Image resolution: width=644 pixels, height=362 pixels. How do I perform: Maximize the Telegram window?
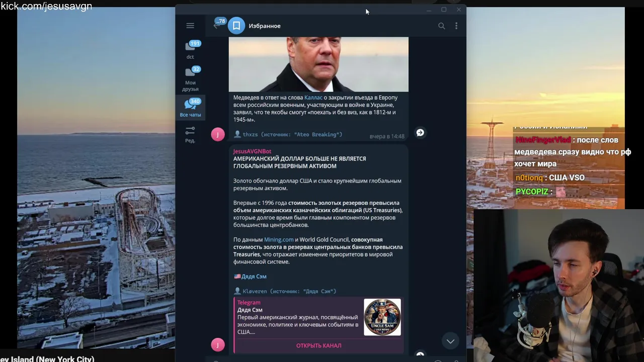[x=444, y=10]
